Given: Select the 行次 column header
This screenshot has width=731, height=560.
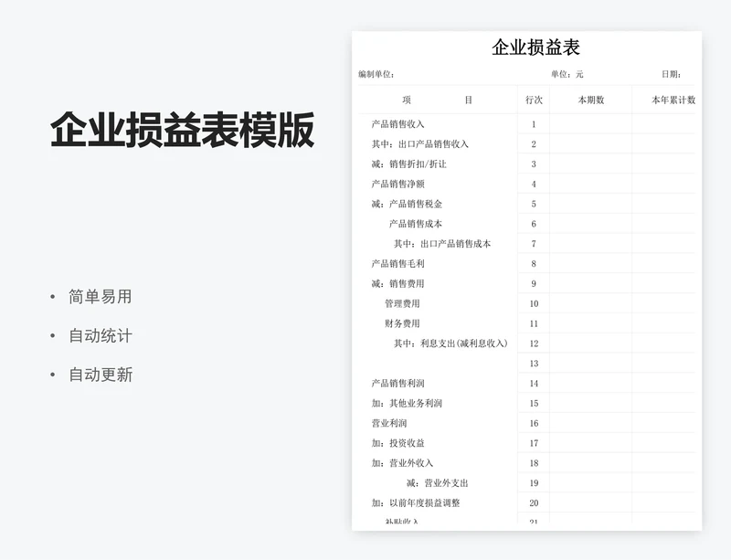Looking at the screenshot, I should pos(534,100).
